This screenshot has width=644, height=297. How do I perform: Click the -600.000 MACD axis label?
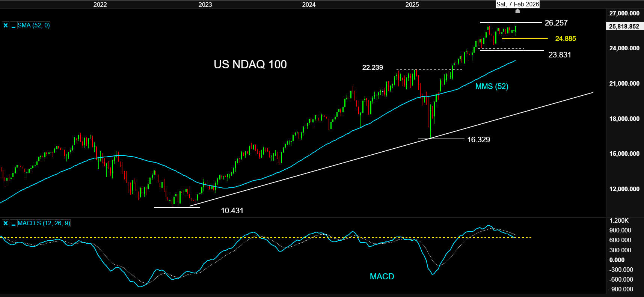621,279
